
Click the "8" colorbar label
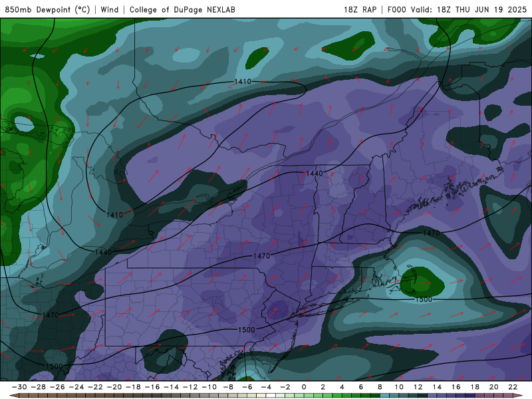tap(380, 387)
